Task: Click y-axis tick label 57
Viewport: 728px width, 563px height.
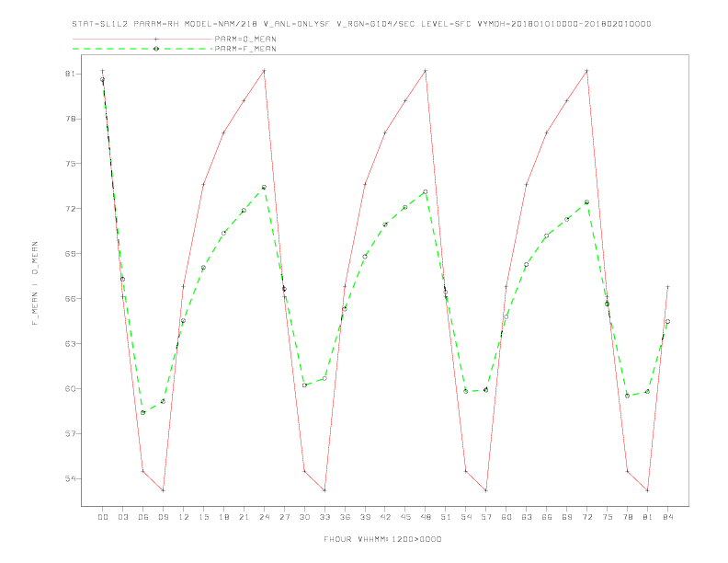Action: pos(70,434)
